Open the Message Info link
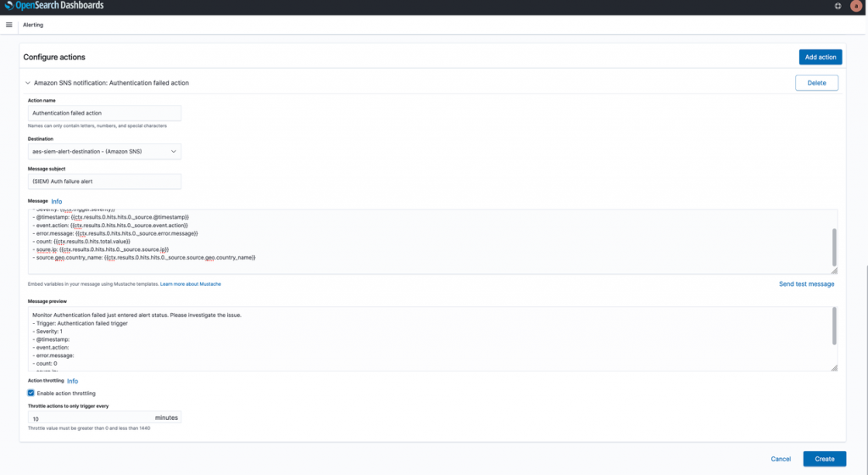This screenshot has height=475, width=868. click(x=57, y=202)
